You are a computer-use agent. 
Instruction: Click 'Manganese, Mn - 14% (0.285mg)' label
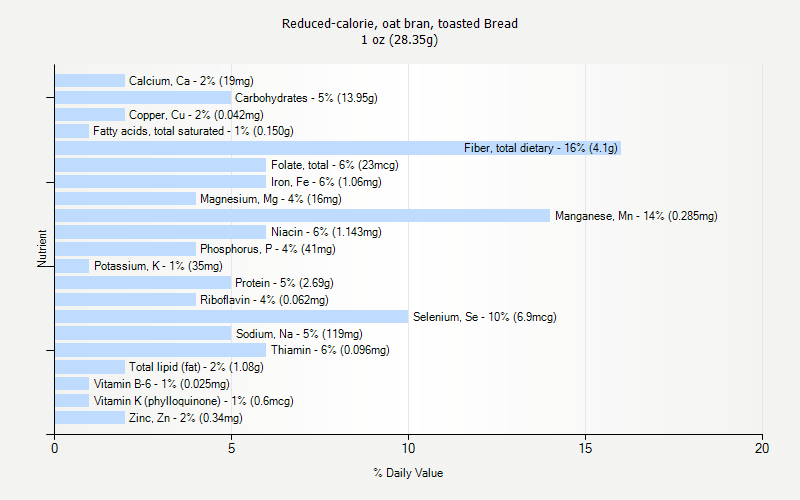click(636, 216)
